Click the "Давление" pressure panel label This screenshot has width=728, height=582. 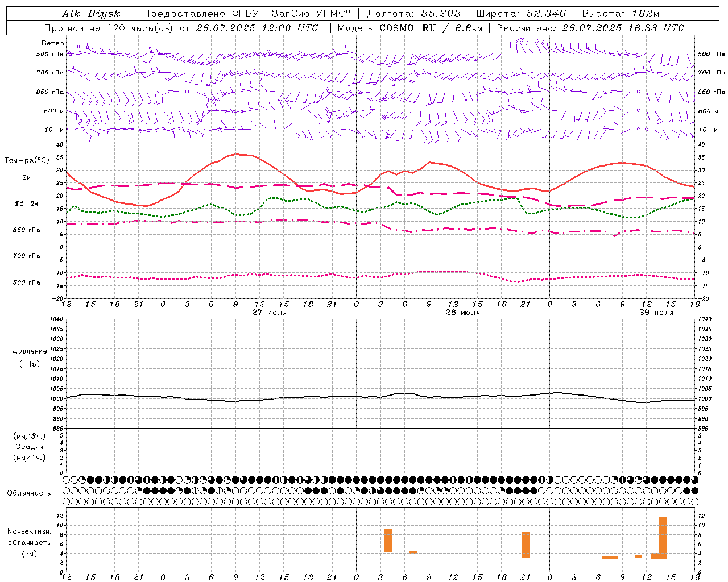(30, 351)
